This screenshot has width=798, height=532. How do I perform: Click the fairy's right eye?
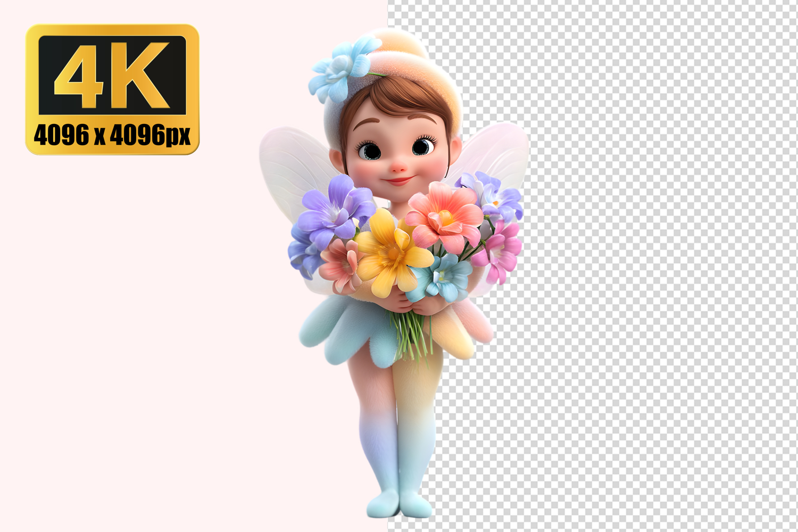(423, 146)
